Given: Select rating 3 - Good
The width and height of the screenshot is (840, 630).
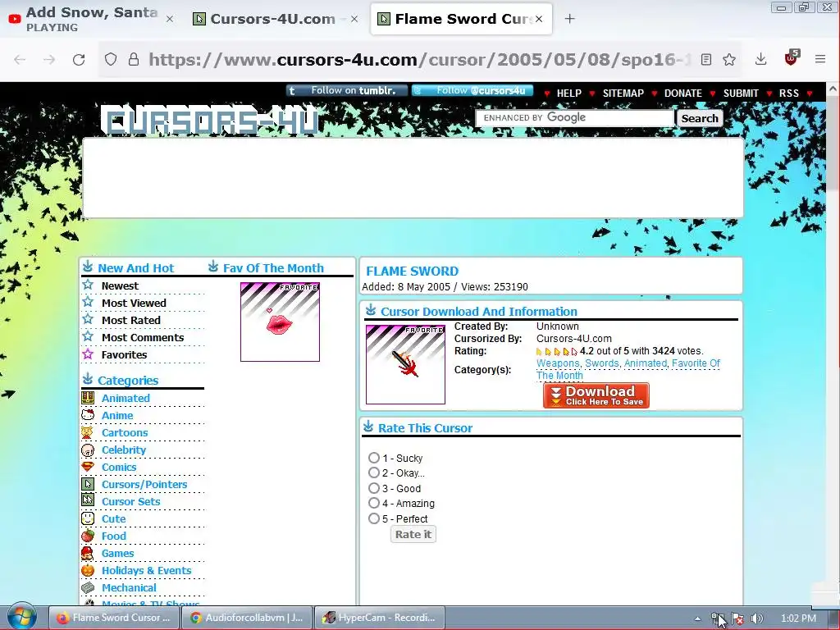Looking at the screenshot, I should tap(374, 488).
